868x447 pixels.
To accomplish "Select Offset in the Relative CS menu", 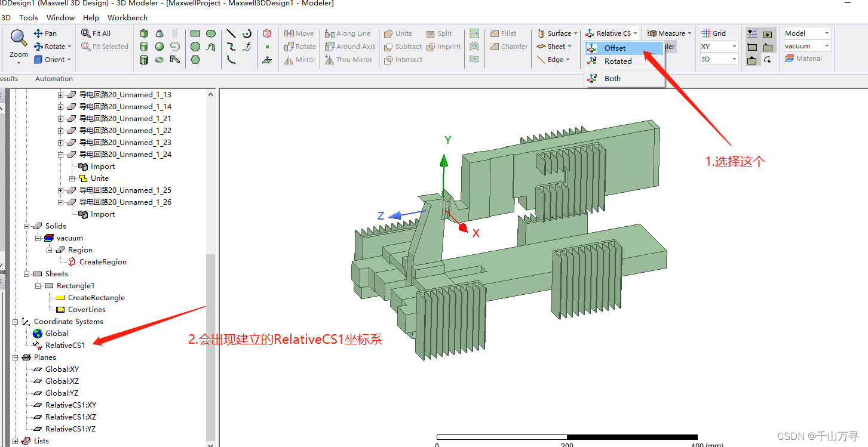I will [x=615, y=47].
